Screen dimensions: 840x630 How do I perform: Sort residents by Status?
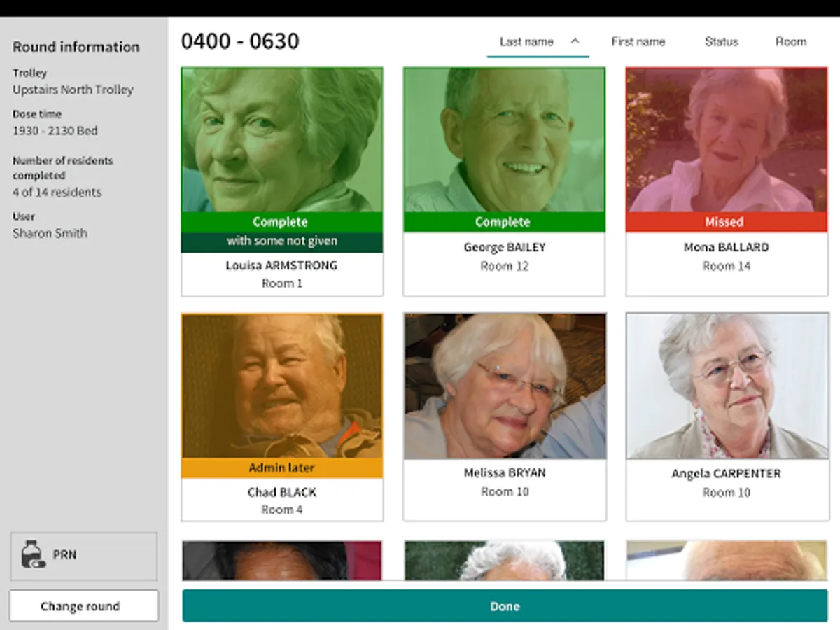pos(721,41)
